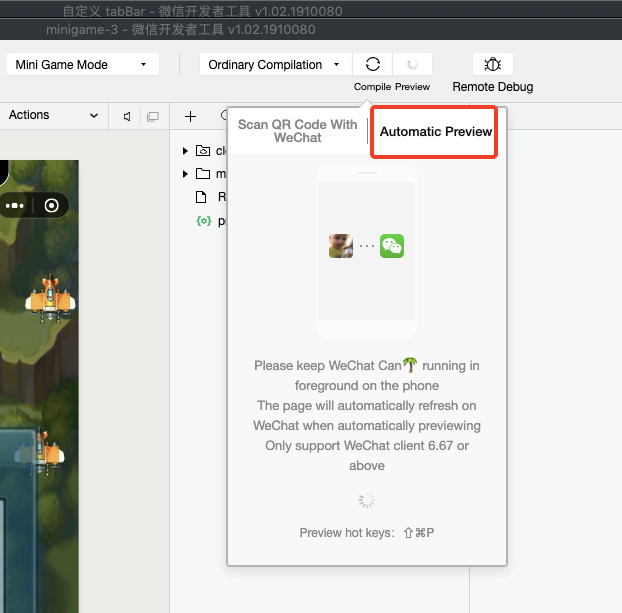Click the 'Preview hot keys' text
Screen dimensions: 622x613
pos(347,532)
